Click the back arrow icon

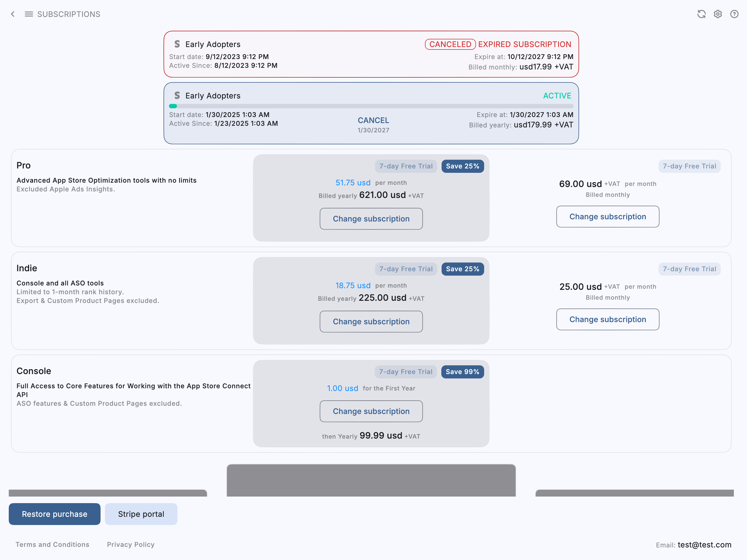pos(13,14)
